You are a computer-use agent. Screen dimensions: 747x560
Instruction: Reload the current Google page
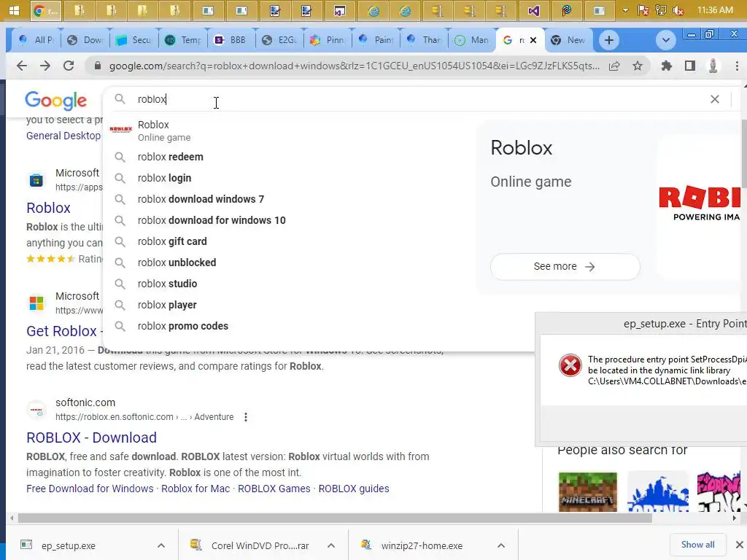coord(69,66)
